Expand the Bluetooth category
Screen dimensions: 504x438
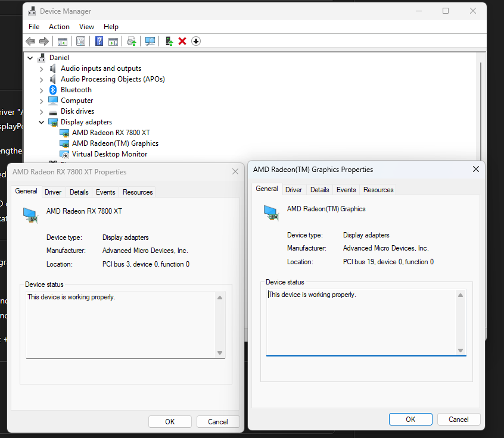pyautogui.click(x=42, y=90)
